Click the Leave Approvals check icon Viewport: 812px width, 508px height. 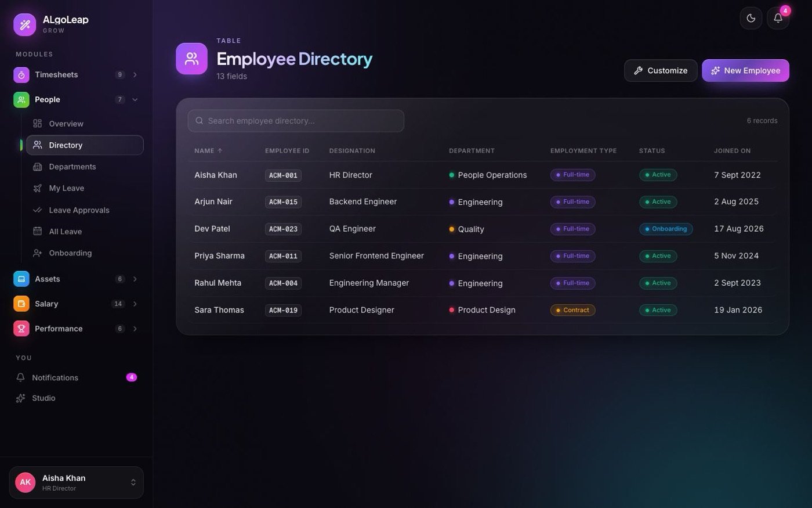(38, 210)
